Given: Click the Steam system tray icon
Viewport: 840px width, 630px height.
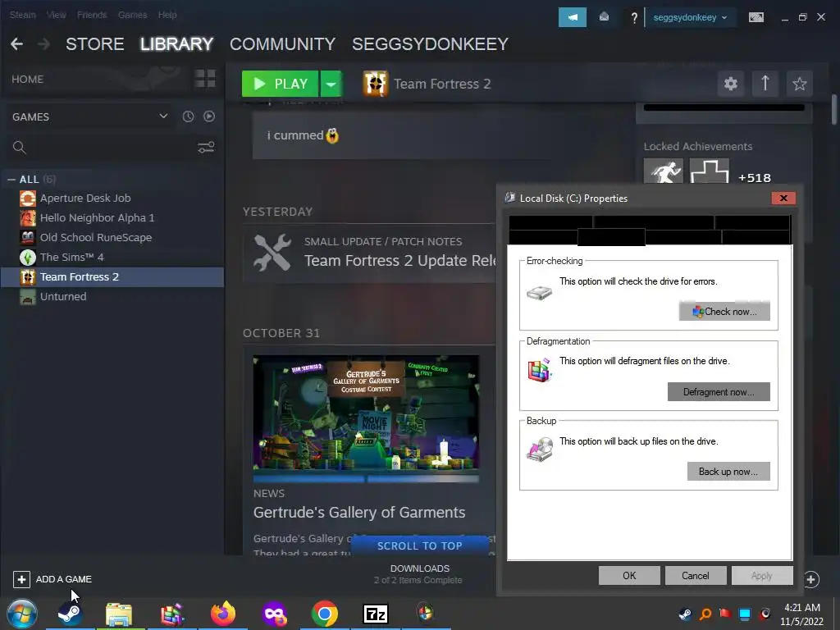Looking at the screenshot, I should tap(685, 614).
